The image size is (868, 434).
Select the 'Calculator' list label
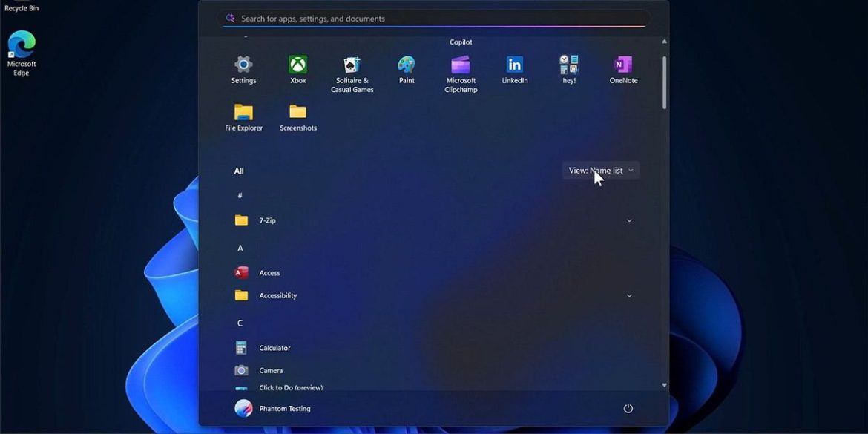274,348
